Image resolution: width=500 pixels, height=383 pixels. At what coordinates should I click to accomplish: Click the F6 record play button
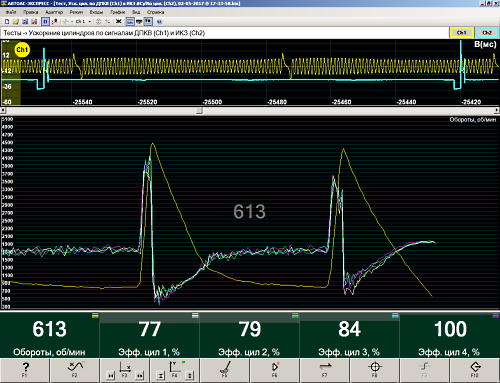coord(275,370)
